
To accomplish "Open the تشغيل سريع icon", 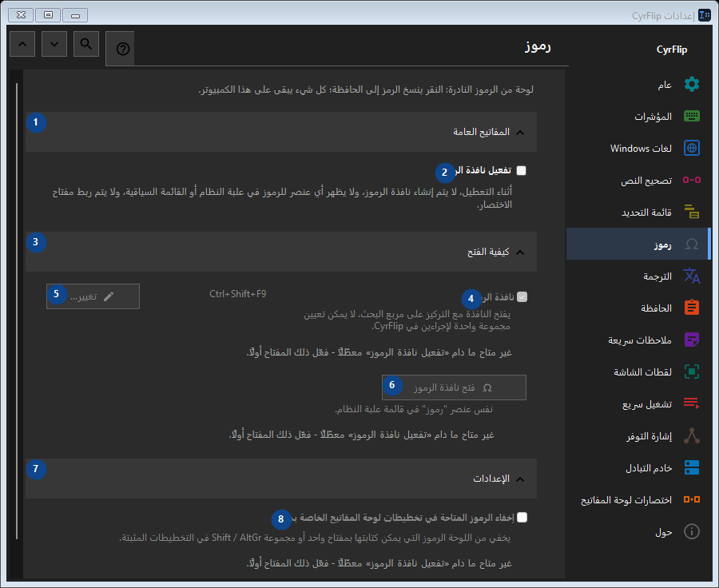I will (x=692, y=403).
